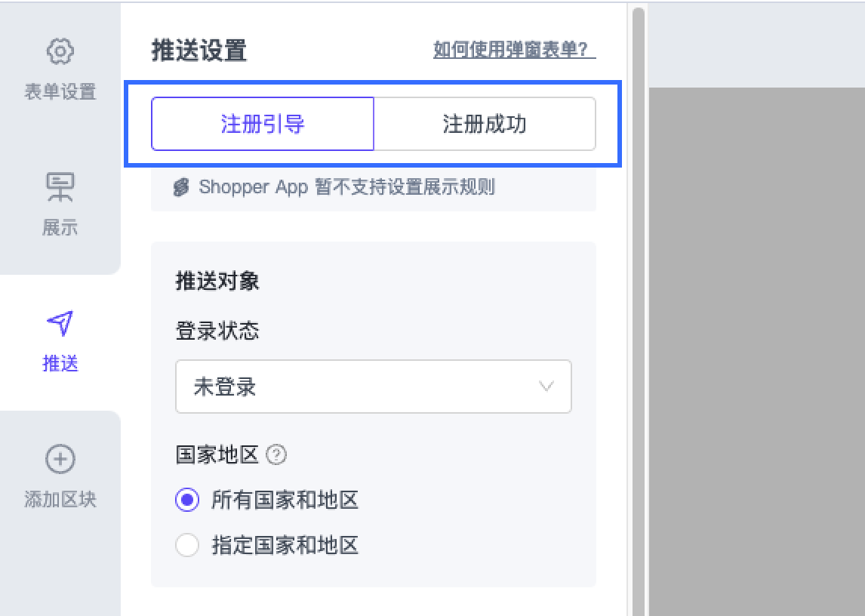Click the 展示 presentation board icon
Screen dimensions: 865x616
click(x=60, y=187)
